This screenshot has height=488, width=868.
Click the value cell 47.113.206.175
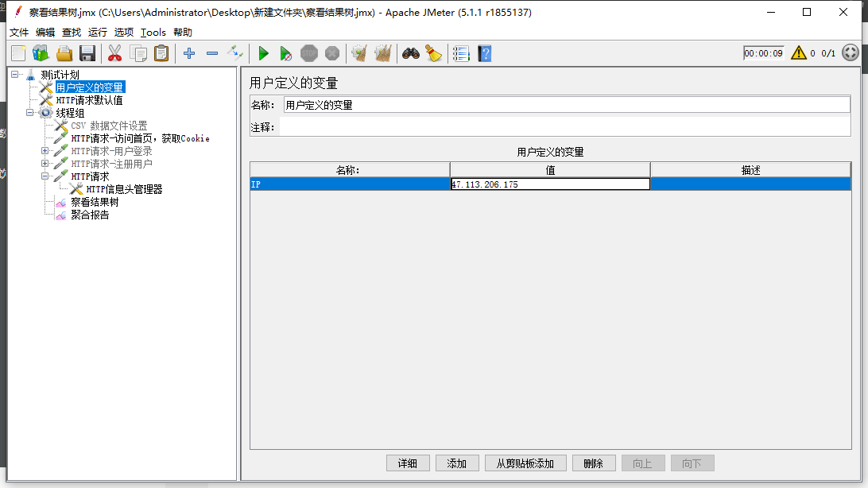[550, 184]
